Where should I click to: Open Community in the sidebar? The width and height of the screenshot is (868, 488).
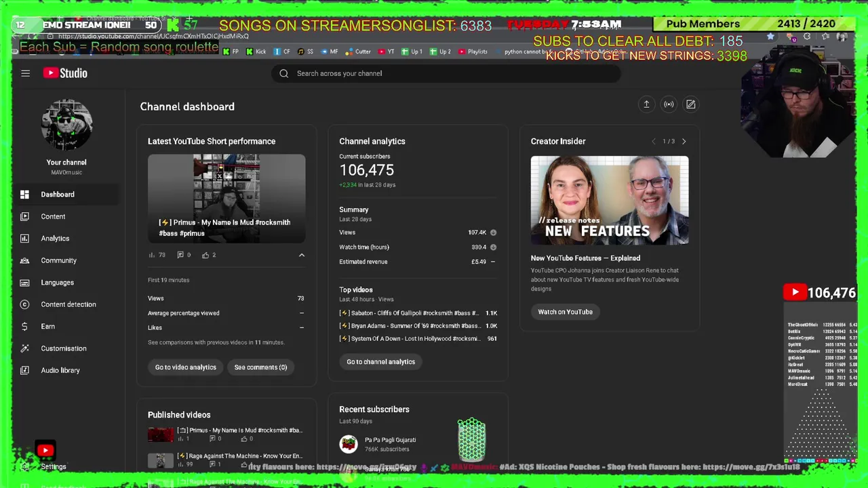[x=66, y=260]
